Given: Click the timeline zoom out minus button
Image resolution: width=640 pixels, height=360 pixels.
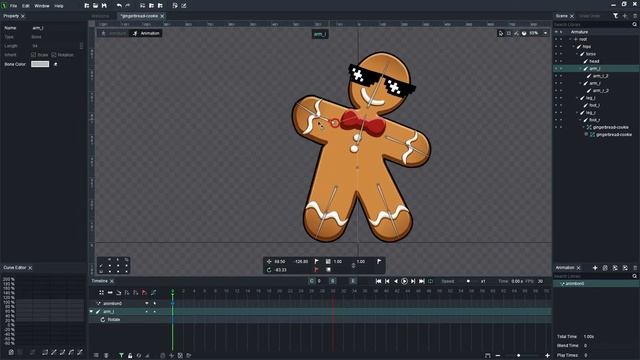Looking at the screenshot, I should (498, 356).
